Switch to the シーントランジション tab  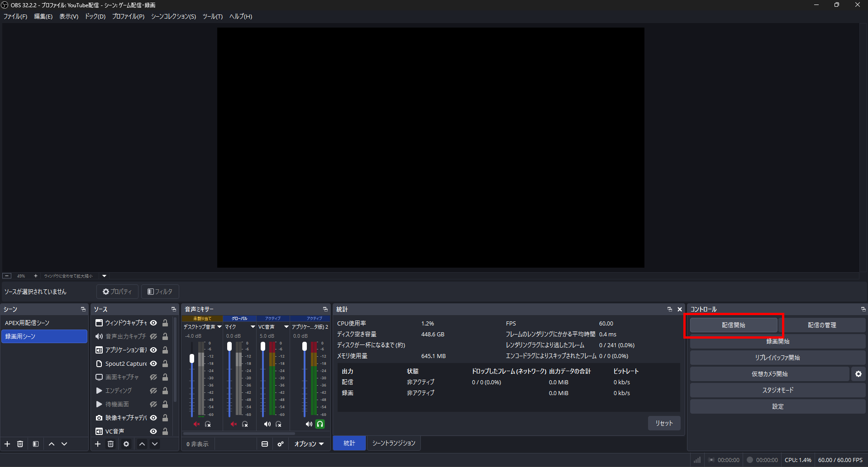tap(394, 443)
